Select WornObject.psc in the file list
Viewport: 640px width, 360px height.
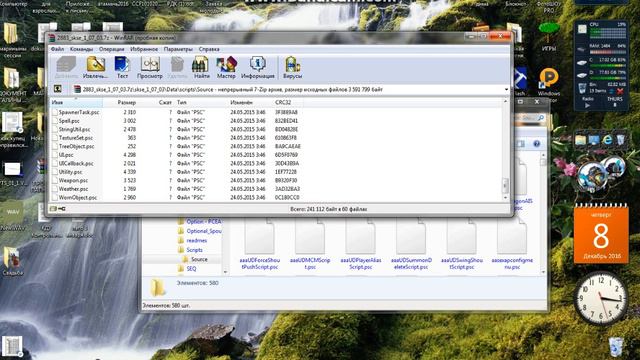[78, 198]
